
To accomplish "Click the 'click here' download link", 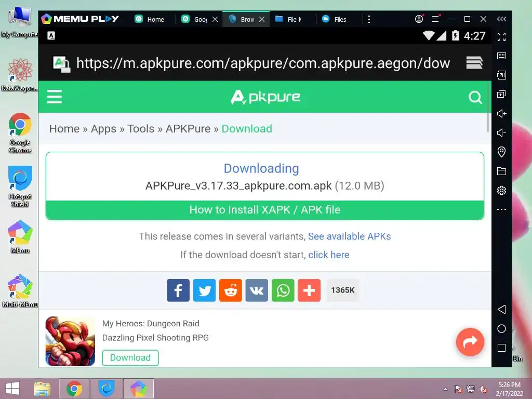I will click(329, 255).
